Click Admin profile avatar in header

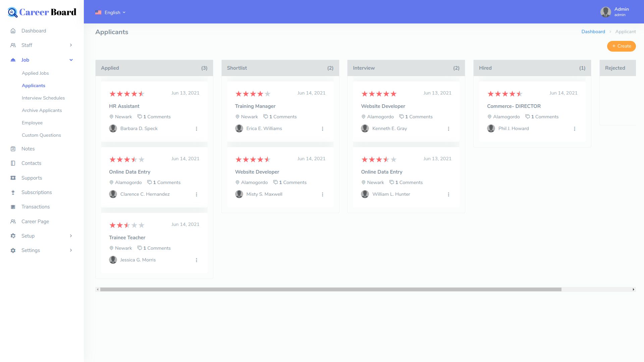coord(605,12)
